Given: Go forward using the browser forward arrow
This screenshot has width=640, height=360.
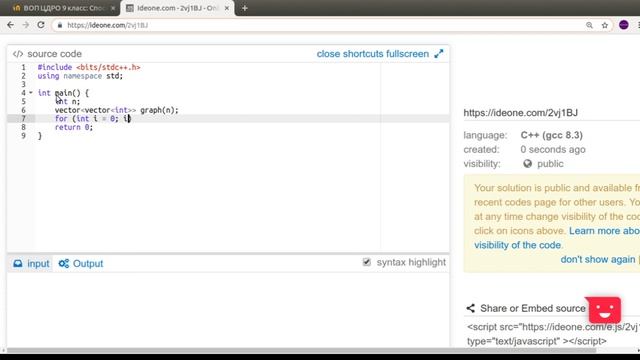Looking at the screenshot, I should 26,25.
